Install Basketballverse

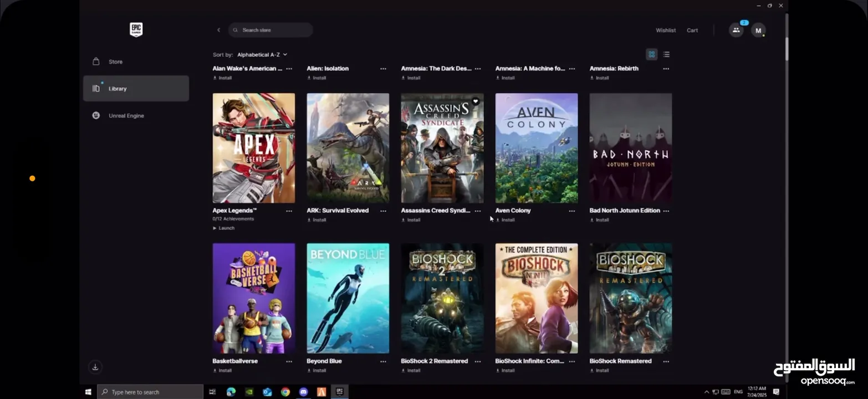222,370
